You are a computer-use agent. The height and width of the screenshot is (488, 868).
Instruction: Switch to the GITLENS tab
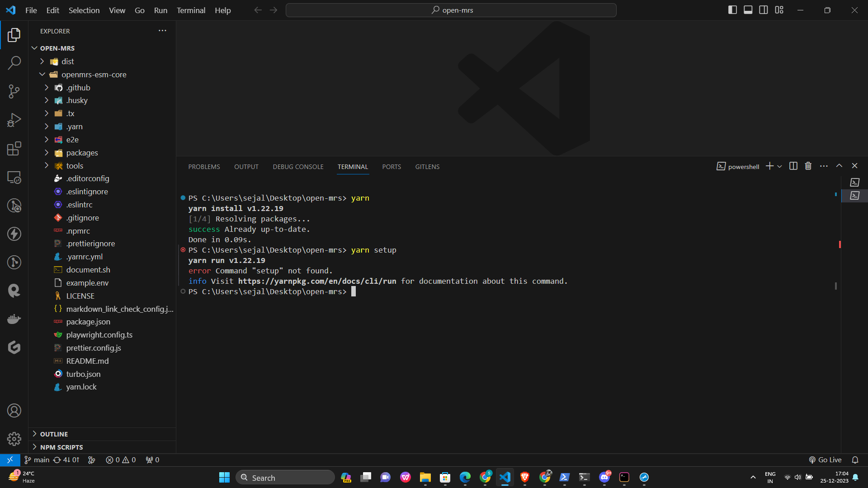coord(427,167)
